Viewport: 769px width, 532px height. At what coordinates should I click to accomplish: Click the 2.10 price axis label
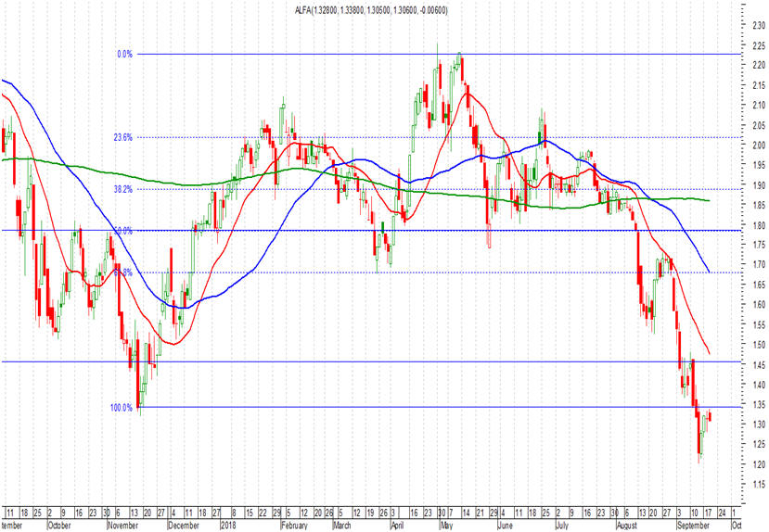tap(759, 106)
